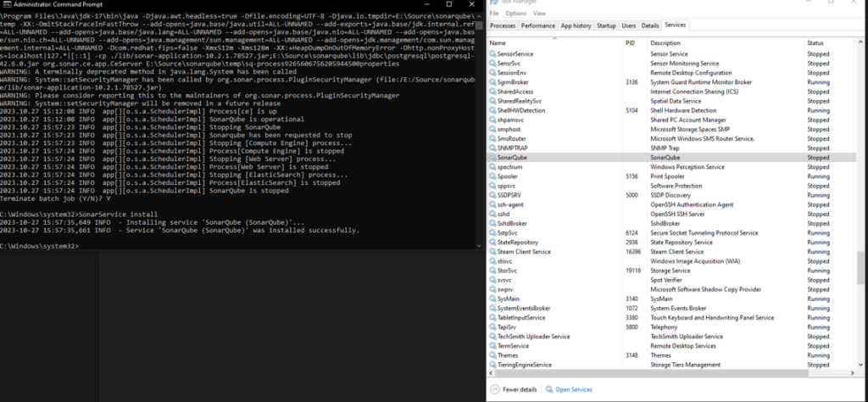
Task: Click the Open Services link
Action: pyautogui.click(x=574, y=389)
